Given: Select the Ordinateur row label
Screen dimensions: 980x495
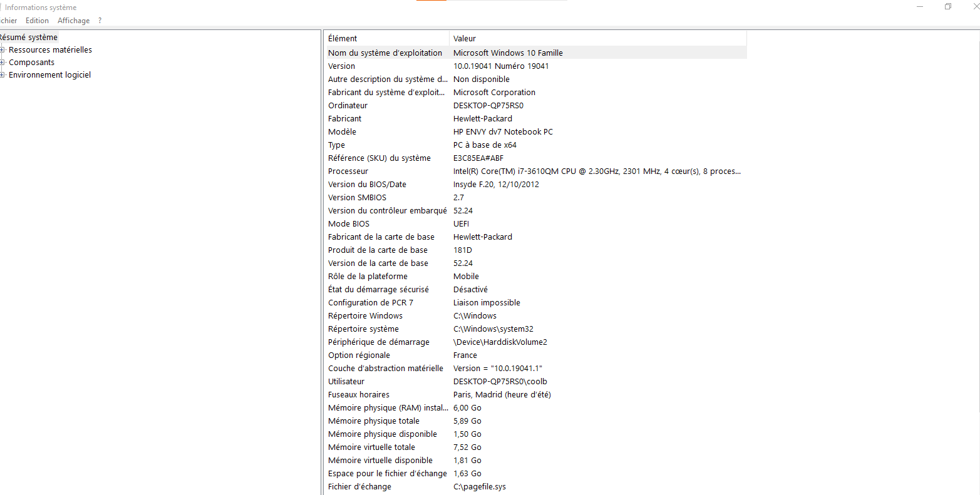Looking at the screenshot, I should (348, 106).
